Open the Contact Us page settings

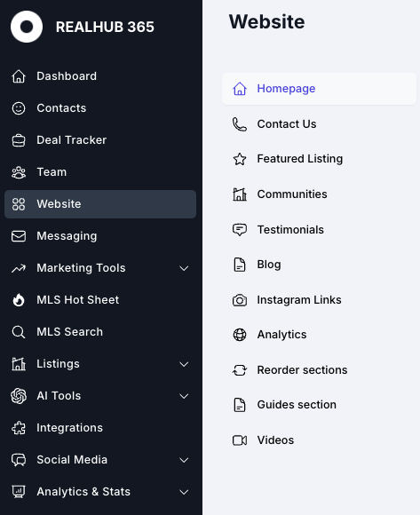coord(287,124)
